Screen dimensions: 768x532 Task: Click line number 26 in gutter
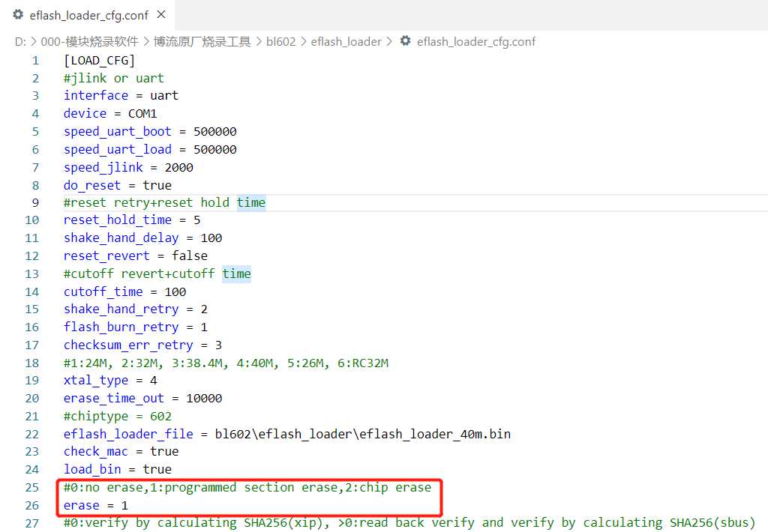tap(31, 506)
